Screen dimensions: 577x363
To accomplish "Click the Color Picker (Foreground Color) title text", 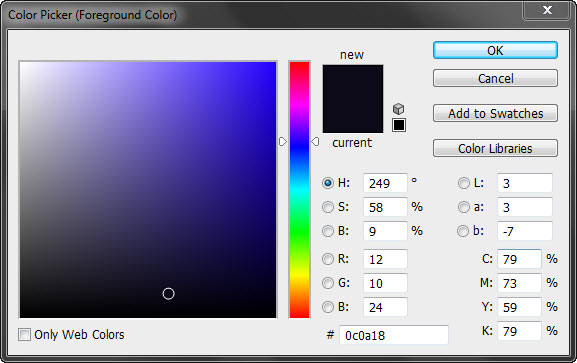I will tap(92, 15).
